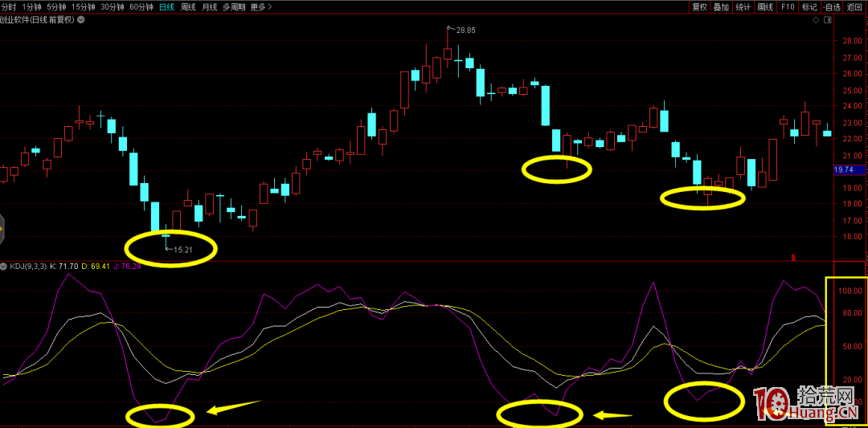
Task: Open the KDJ indicator dropdown icon
Action: 5,266
